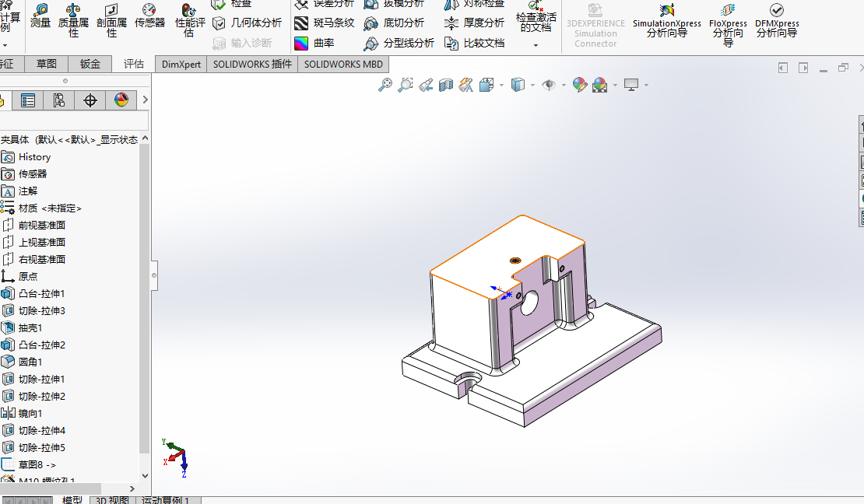Viewport: 864px width, 504px height.
Task: Open the Measure (测量) tool
Action: tap(40, 16)
